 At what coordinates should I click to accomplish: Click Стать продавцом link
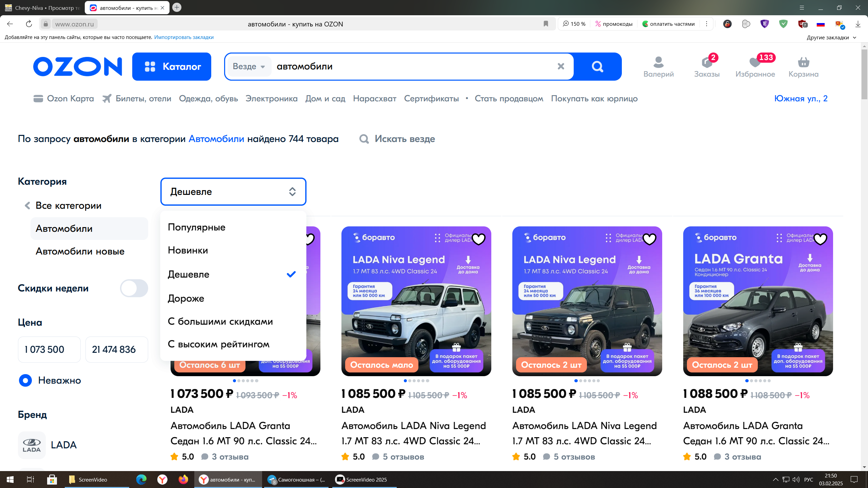pyautogui.click(x=509, y=99)
